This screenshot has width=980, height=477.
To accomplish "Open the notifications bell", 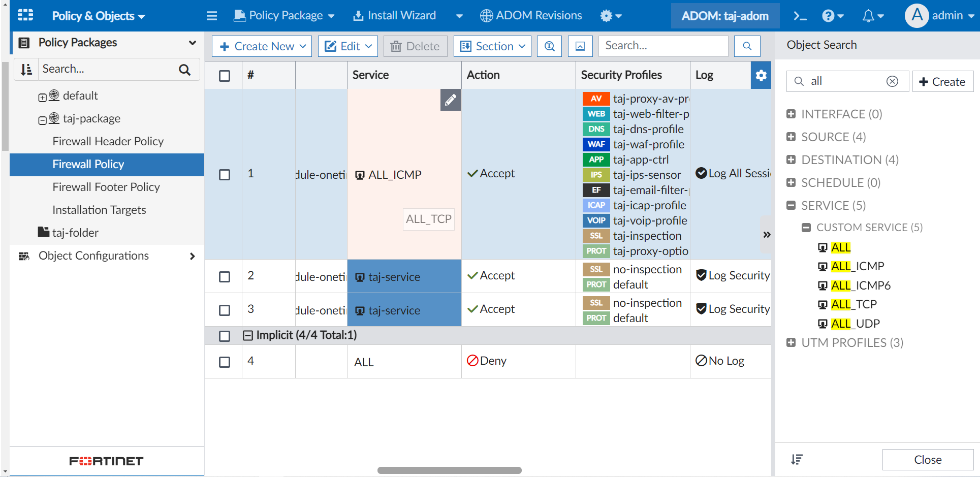I will 873,16.
